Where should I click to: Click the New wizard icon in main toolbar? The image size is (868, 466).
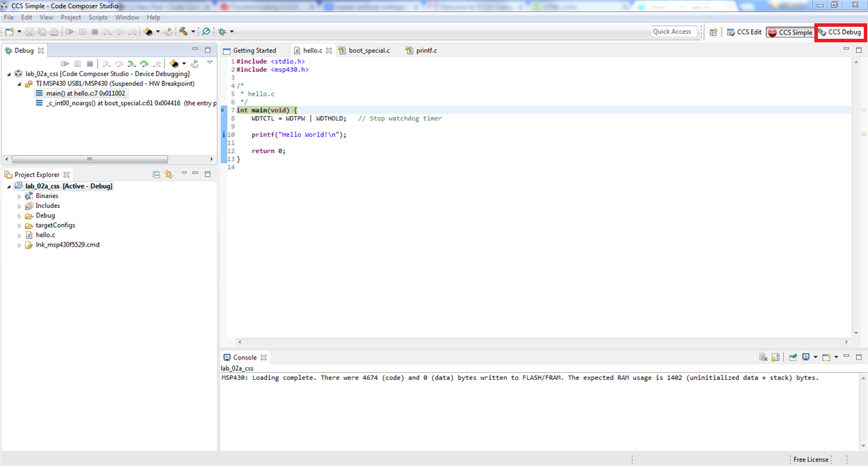[9, 32]
